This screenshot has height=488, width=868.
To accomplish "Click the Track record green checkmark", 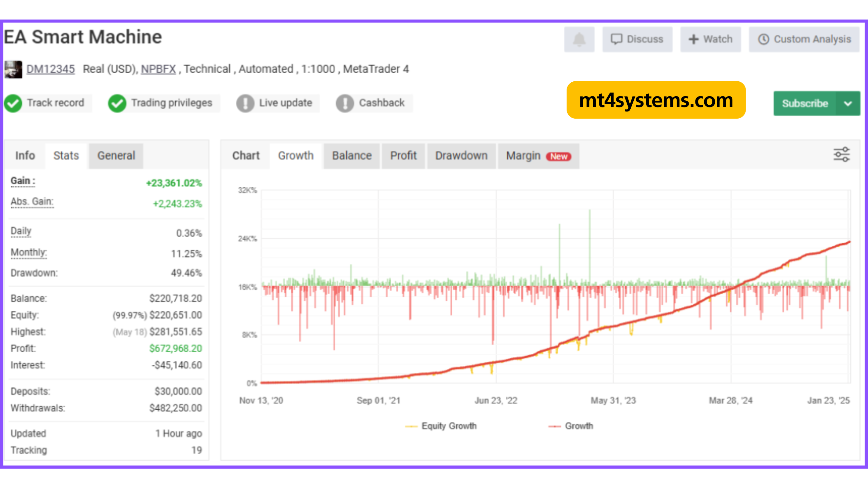I will point(14,103).
